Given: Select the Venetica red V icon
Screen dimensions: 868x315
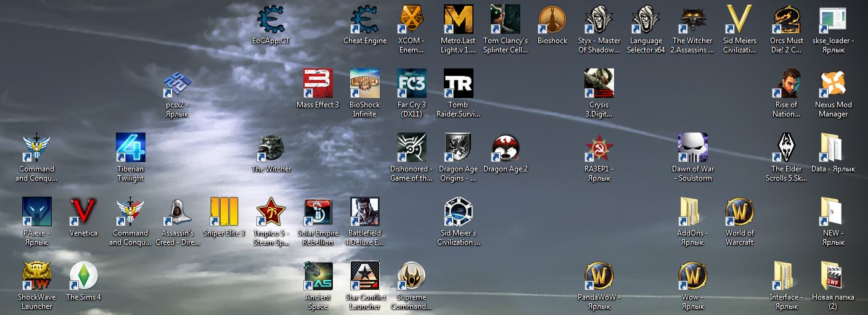Looking at the screenshot, I should [x=84, y=212].
